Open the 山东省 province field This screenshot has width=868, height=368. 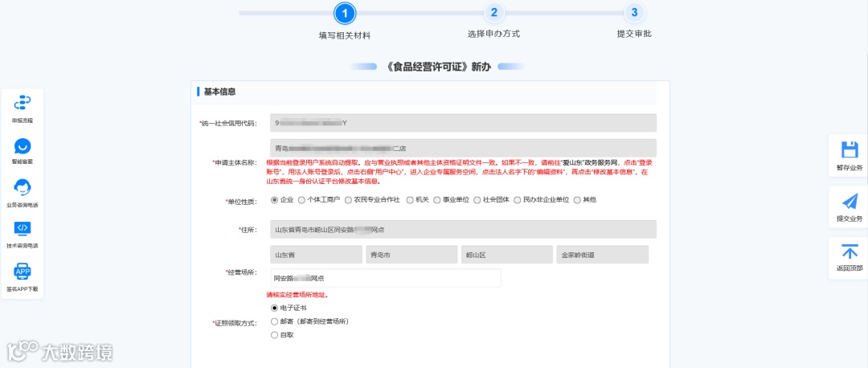click(x=316, y=255)
